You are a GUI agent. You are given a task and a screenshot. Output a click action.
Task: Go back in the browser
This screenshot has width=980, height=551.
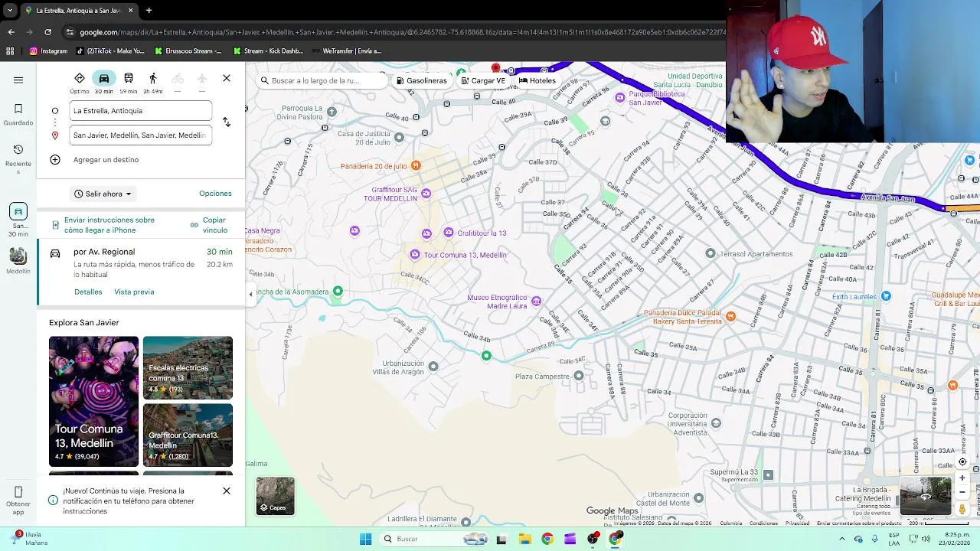11,32
